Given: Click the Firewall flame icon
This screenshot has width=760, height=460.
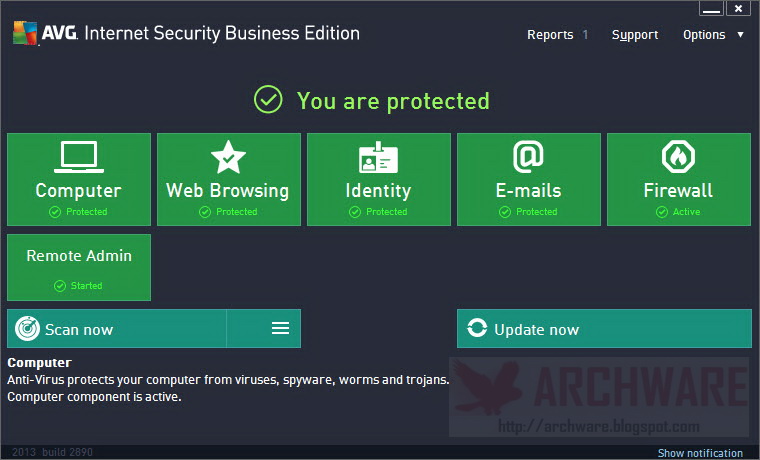Looking at the screenshot, I should pyautogui.click(x=678, y=157).
